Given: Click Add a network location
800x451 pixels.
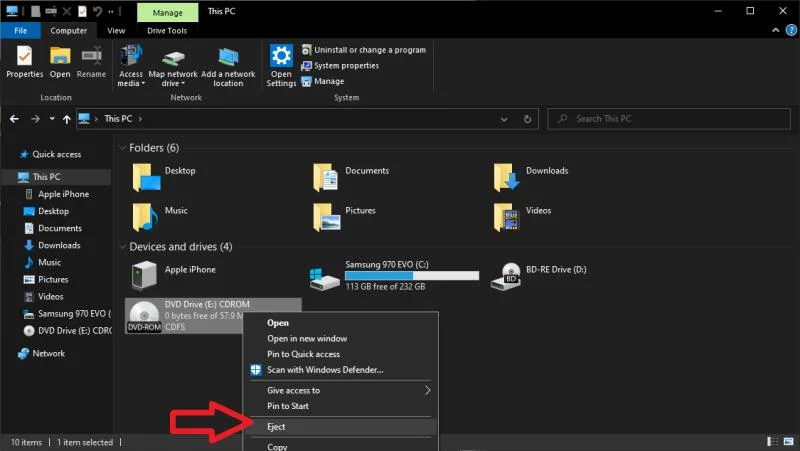Looking at the screenshot, I should pos(228,66).
